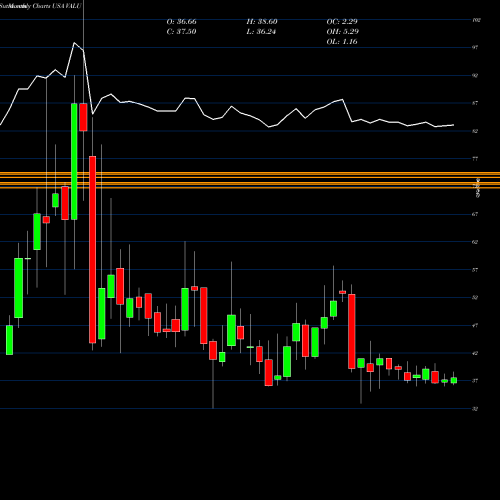Click the 62 price axis label

[475, 242]
